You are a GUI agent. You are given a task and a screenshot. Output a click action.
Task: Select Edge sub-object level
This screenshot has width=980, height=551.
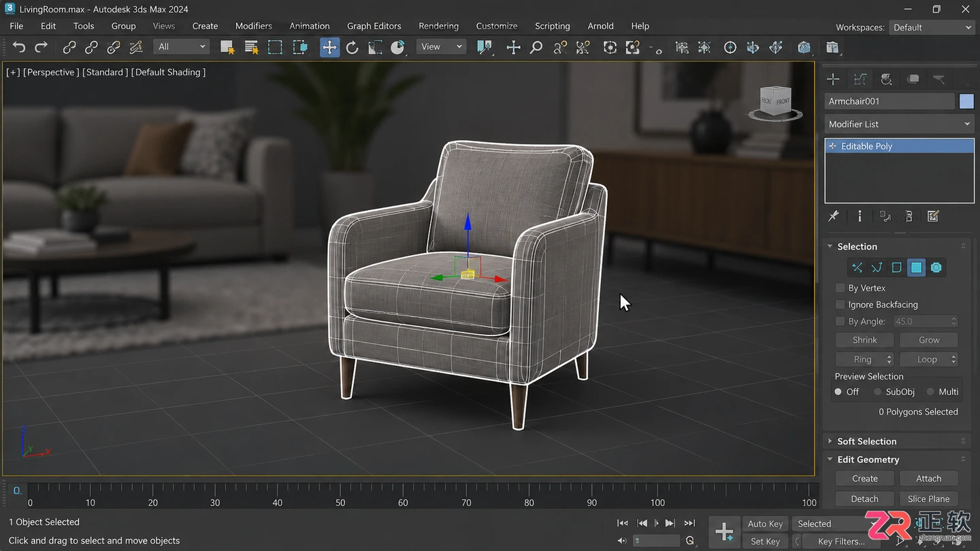pos(877,267)
